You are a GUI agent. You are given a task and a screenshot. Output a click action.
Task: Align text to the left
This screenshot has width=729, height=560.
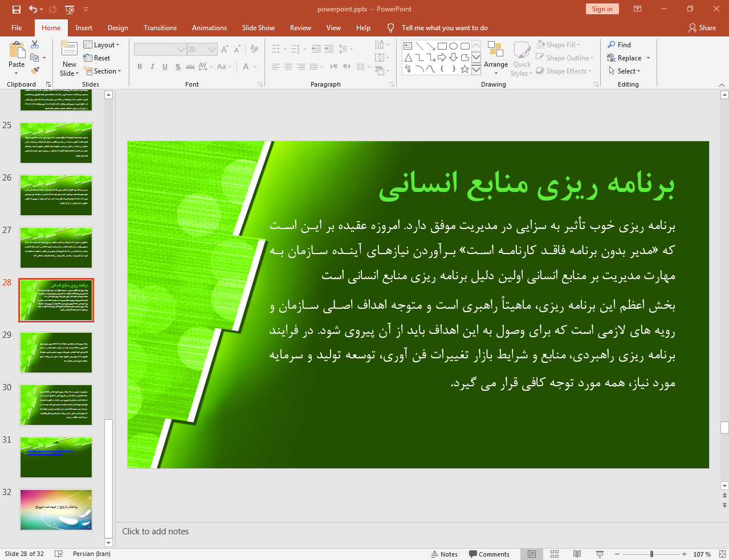(x=276, y=67)
